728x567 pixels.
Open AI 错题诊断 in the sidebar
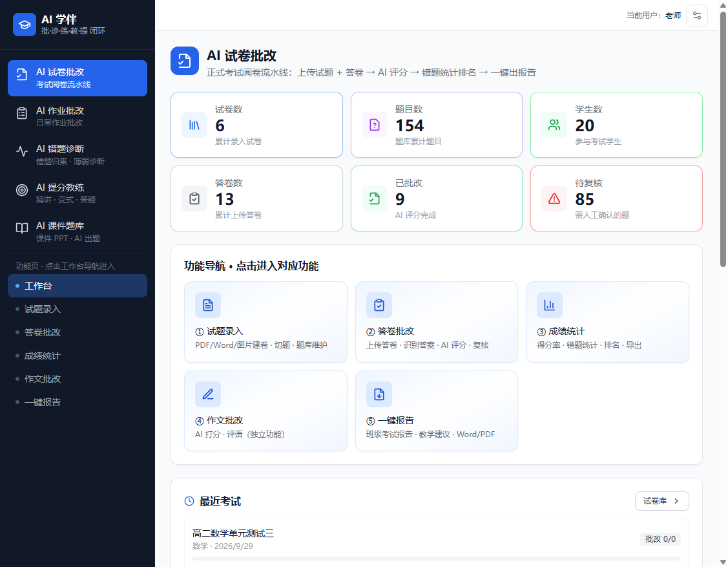click(x=78, y=155)
